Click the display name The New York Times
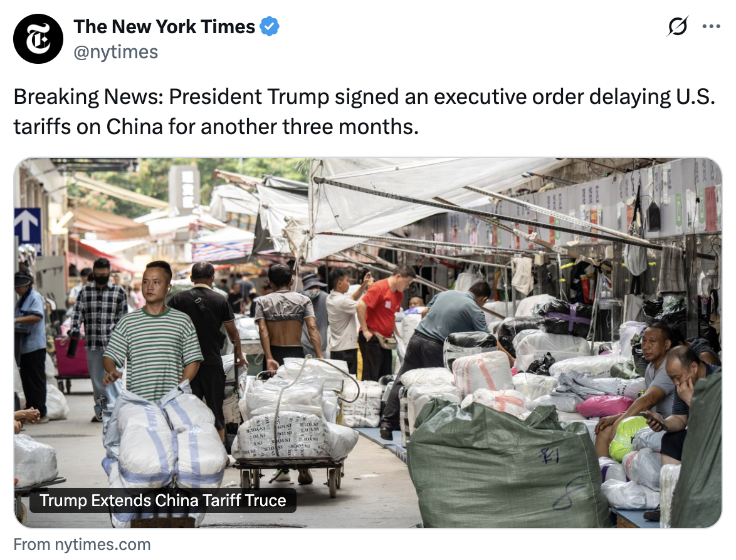Image resolution: width=736 pixels, height=560 pixels. [x=164, y=27]
